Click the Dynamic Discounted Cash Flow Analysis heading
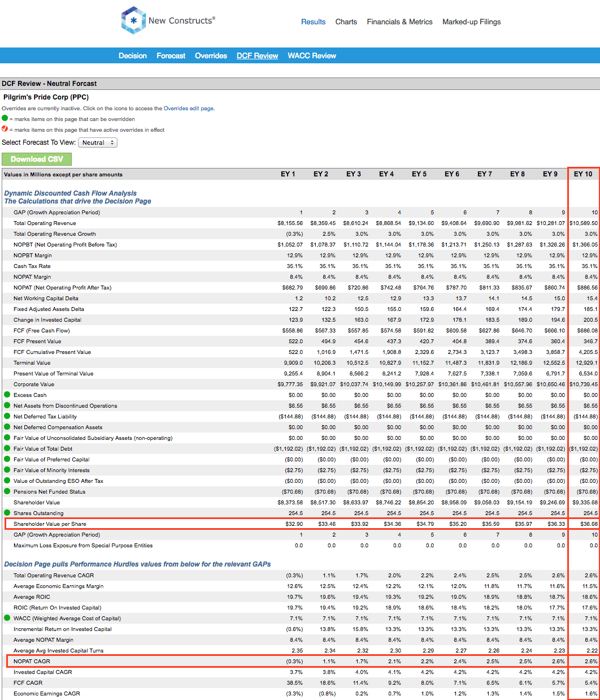Screen dimensions: 600x700 pos(71,193)
